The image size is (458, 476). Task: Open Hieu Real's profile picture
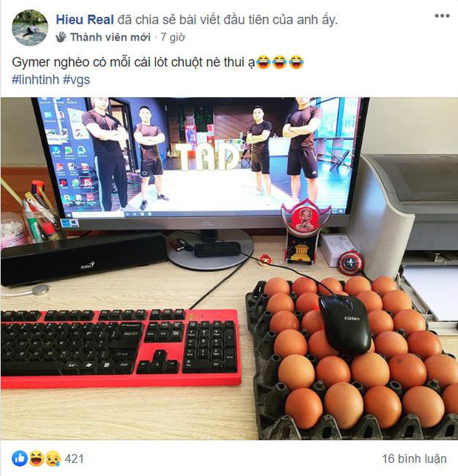coord(30,27)
